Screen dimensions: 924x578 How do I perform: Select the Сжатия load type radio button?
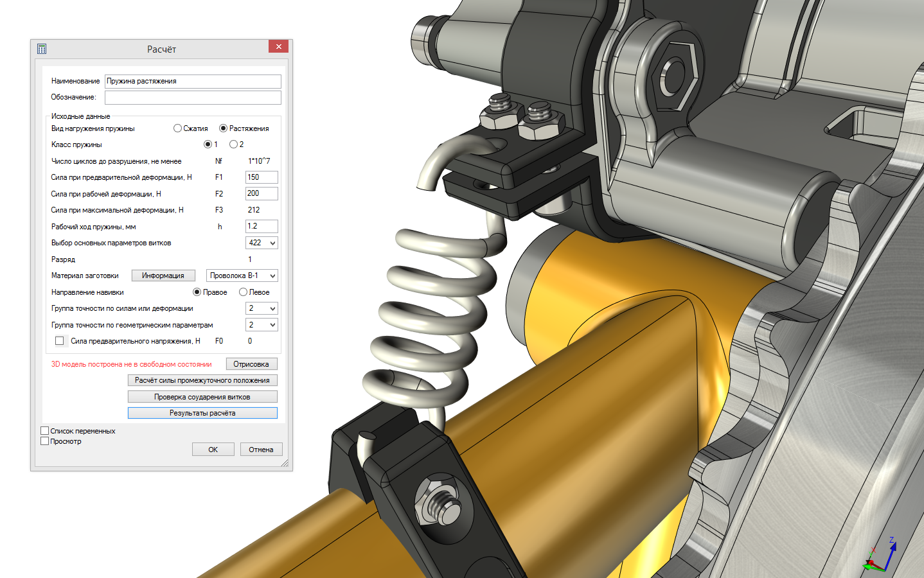tap(177, 128)
